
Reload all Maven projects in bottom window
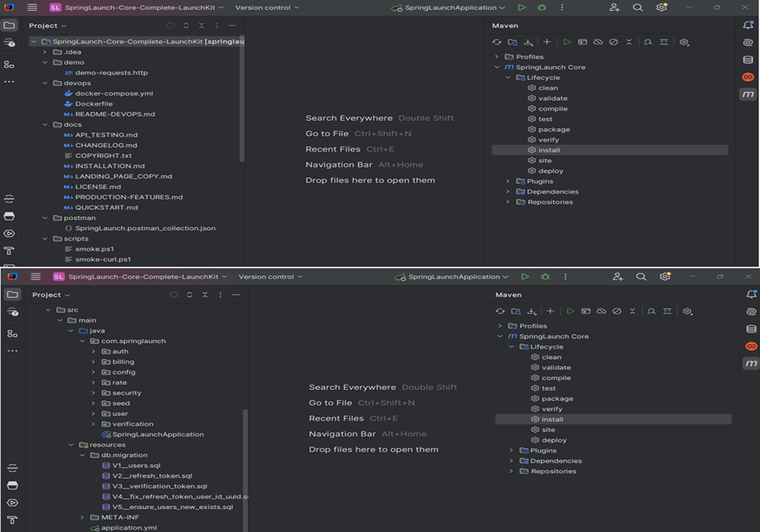(x=500, y=312)
